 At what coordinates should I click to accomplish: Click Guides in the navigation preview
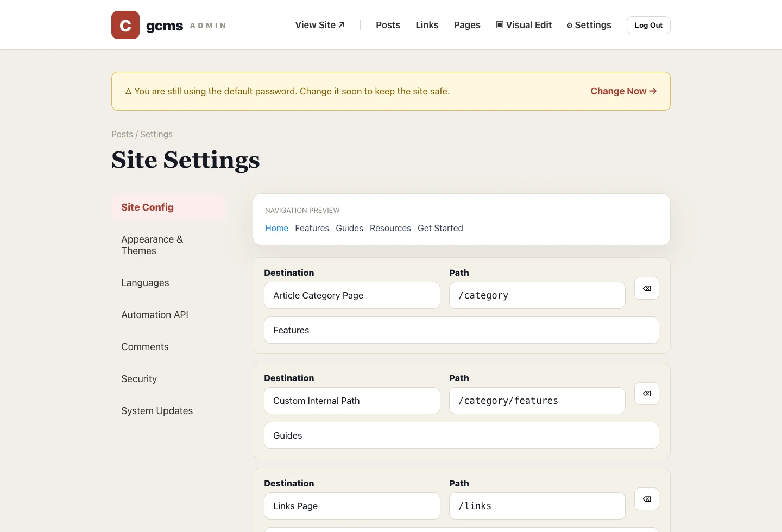coord(349,228)
